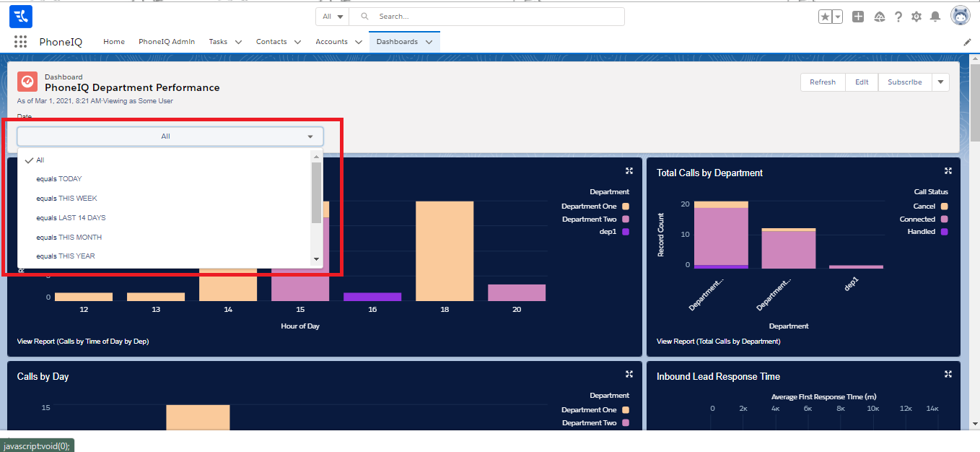
Task: Open Global Actions plus icon
Action: [x=858, y=17]
